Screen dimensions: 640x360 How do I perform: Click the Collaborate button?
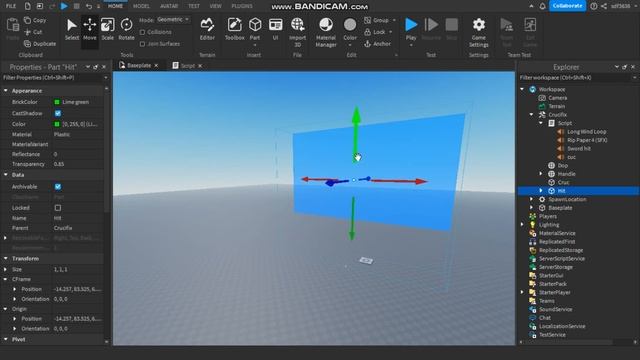coord(567,6)
